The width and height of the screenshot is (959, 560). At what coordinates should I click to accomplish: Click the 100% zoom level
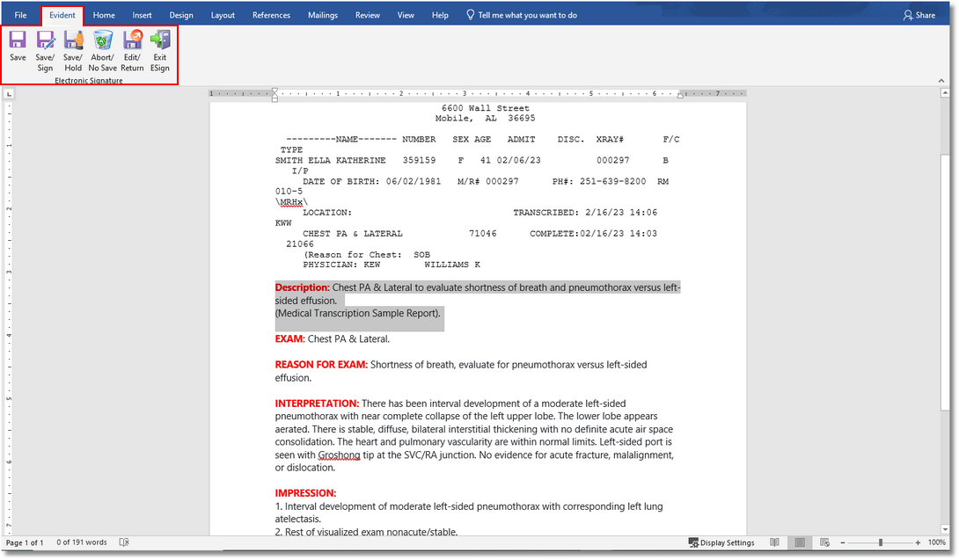(937, 543)
